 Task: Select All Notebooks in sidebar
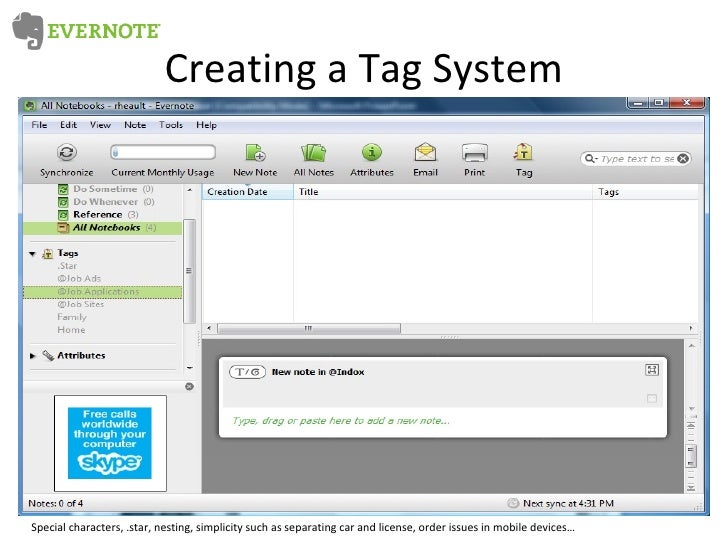[x=103, y=228]
